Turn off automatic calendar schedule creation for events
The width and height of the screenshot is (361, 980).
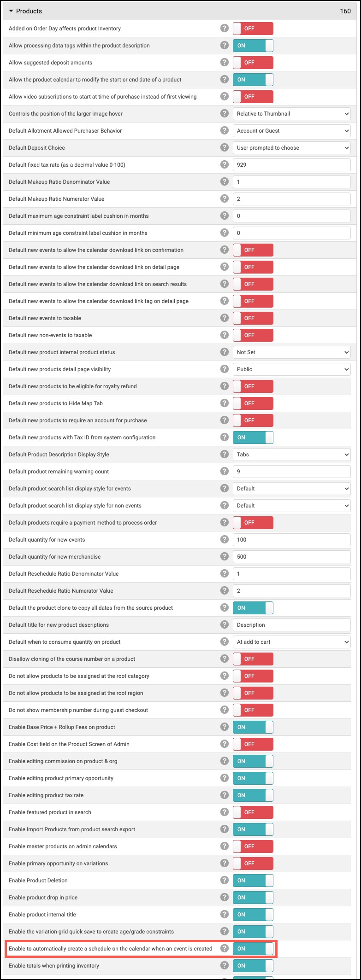point(253,949)
